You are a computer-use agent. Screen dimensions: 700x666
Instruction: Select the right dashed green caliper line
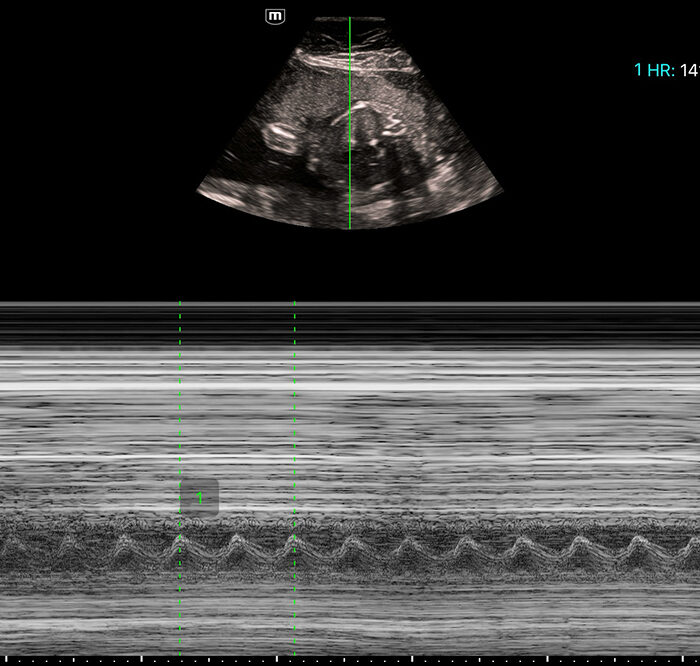(x=295, y=420)
